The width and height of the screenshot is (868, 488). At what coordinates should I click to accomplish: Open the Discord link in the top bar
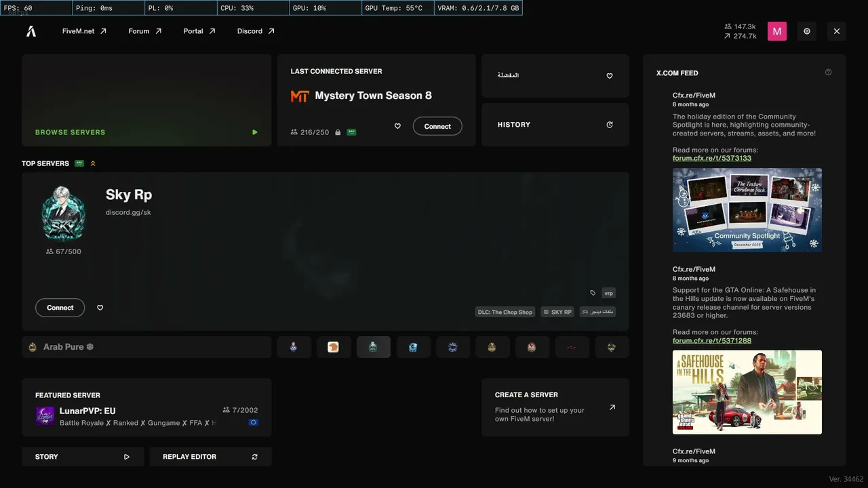tap(256, 31)
